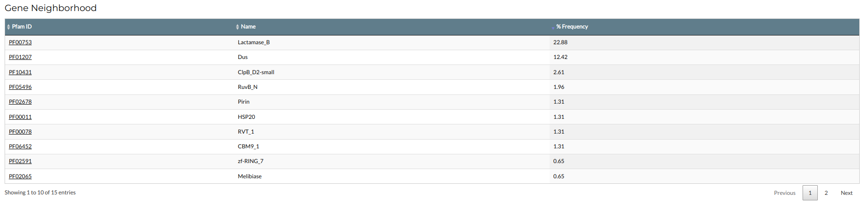Click the PF02591 Pfam link
Screen dimensions: 868x205
20,161
